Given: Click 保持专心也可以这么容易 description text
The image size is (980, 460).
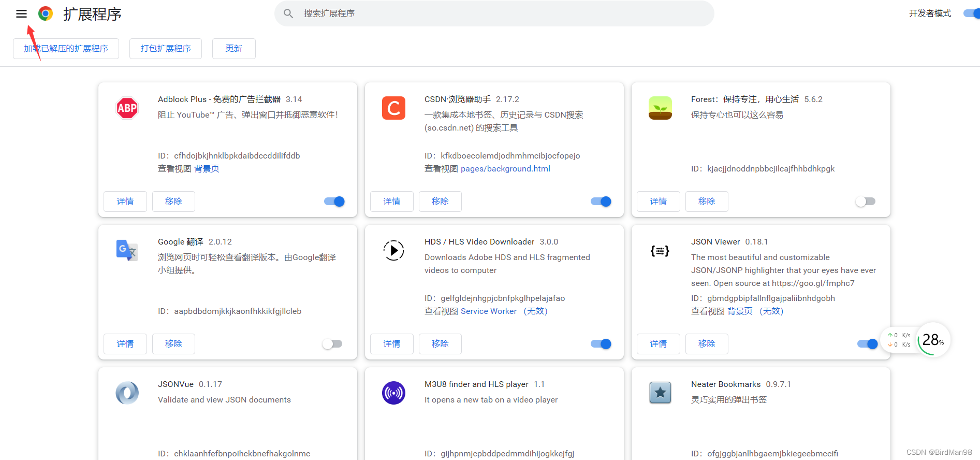Looking at the screenshot, I should pyautogui.click(x=737, y=115).
